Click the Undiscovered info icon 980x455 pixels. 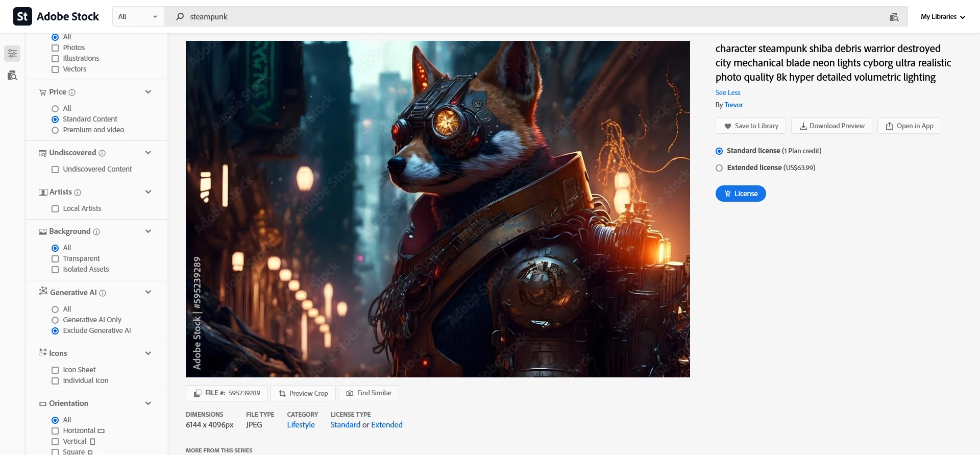pyautogui.click(x=102, y=153)
